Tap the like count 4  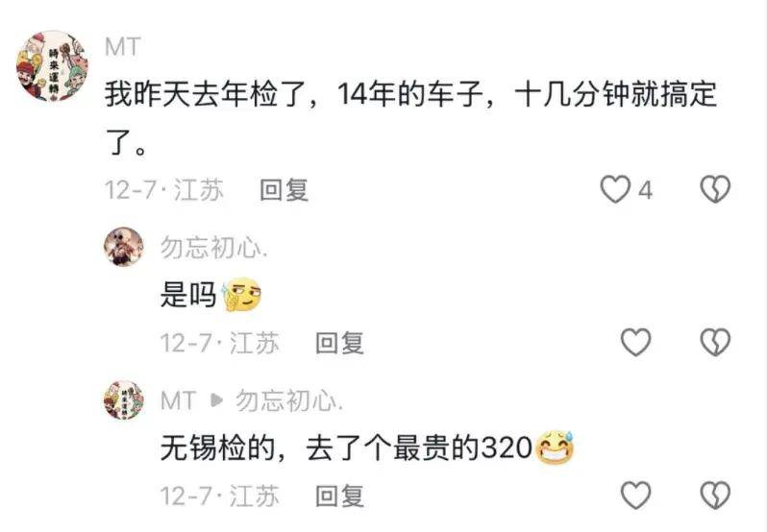click(x=646, y=190)
